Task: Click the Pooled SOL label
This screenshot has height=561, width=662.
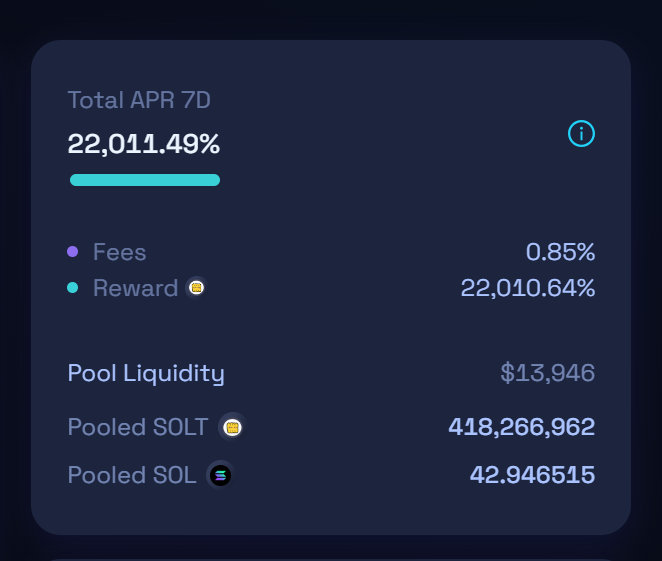Action: click(132, 475)
